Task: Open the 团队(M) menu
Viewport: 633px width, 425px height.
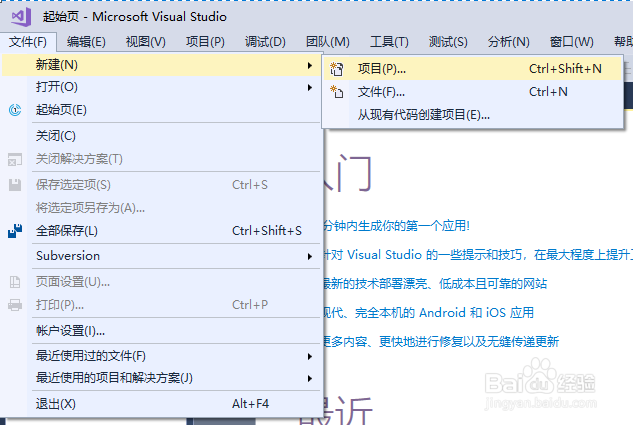Action: coord(327,42)
